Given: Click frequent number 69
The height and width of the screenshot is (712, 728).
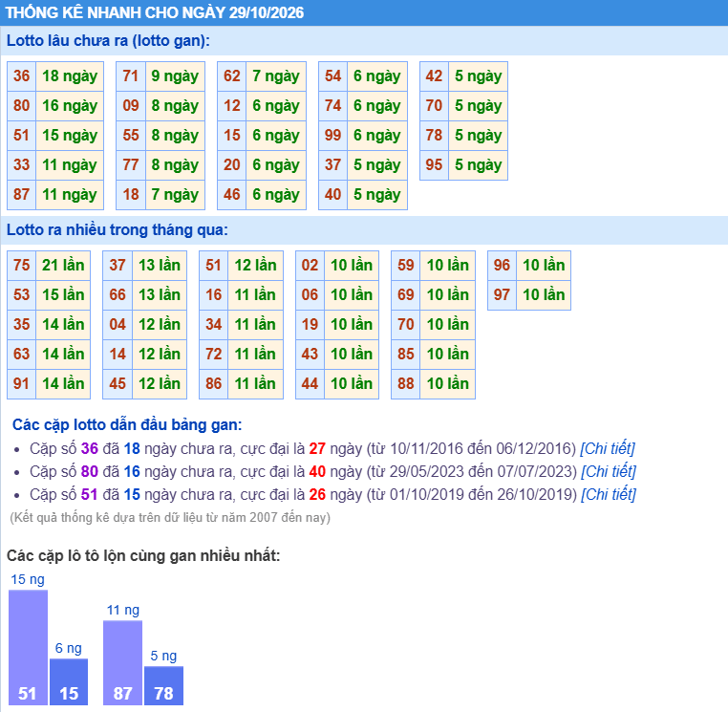Looking at the screenshot, I should [406, 295].
